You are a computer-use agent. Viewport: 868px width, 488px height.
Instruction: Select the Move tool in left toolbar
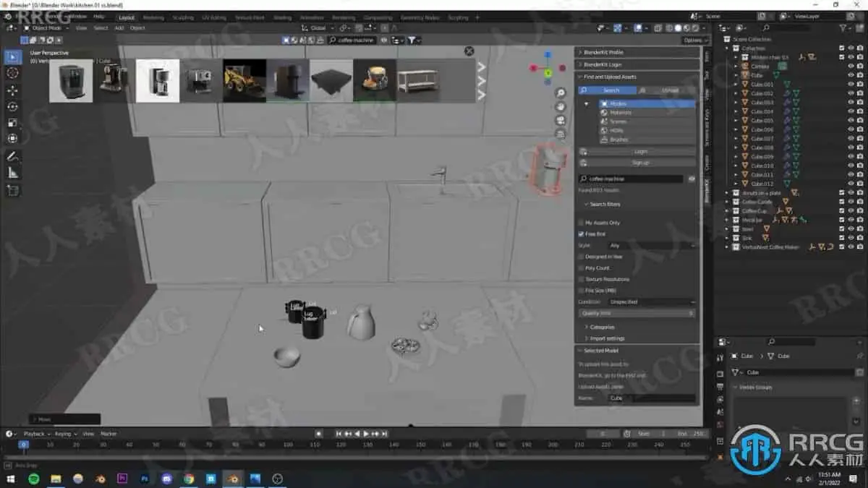[12, 91]
